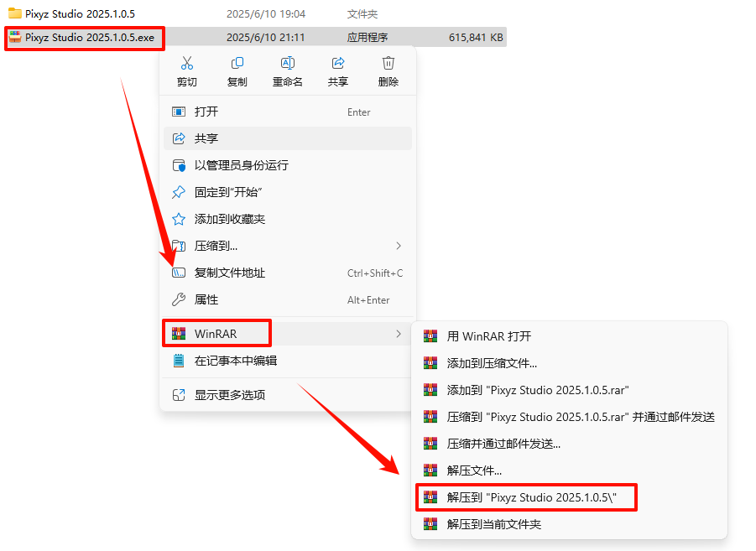Viewport: 756px width, 551px height.
Task: Choose 解压到 "Pixyz Studio 2025.1.0.5\" option
Action: 526,497
